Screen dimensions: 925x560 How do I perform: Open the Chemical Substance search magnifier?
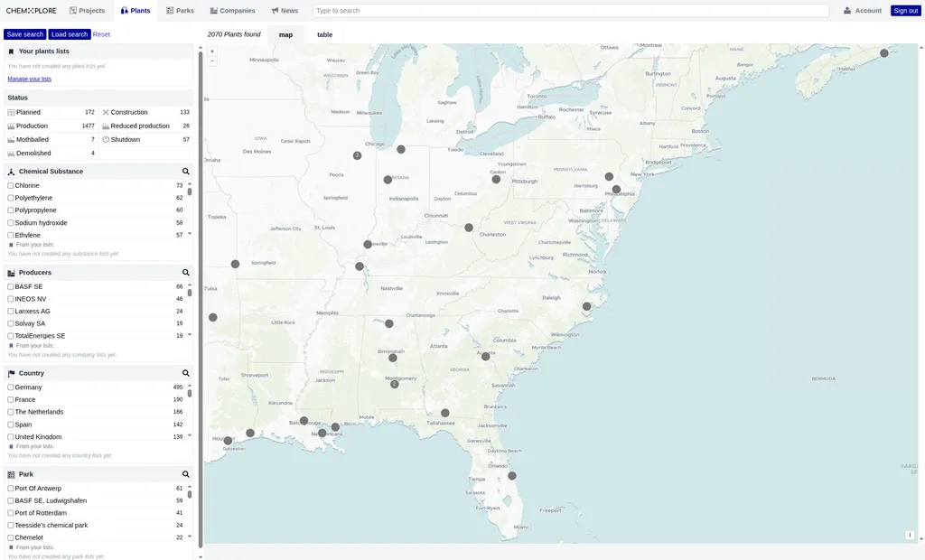[186, 171]
